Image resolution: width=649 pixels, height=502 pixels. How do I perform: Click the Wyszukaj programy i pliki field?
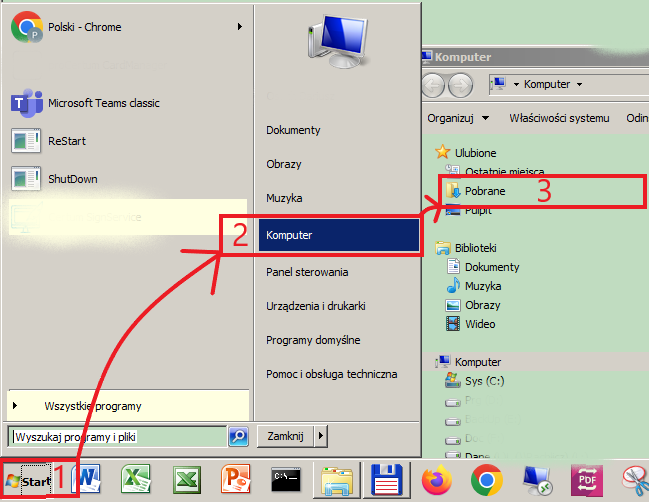(115, 436)
